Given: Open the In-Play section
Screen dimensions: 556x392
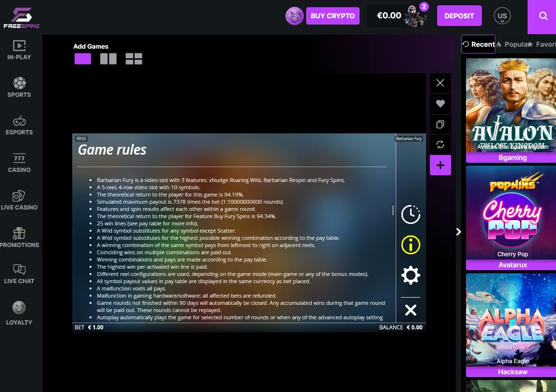Looking at the screenshot, I should point(19,50).
